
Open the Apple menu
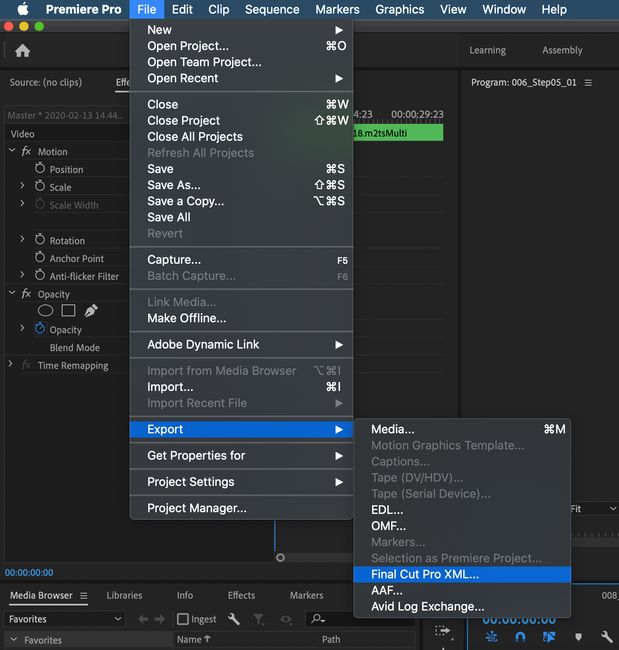point(22,9)
